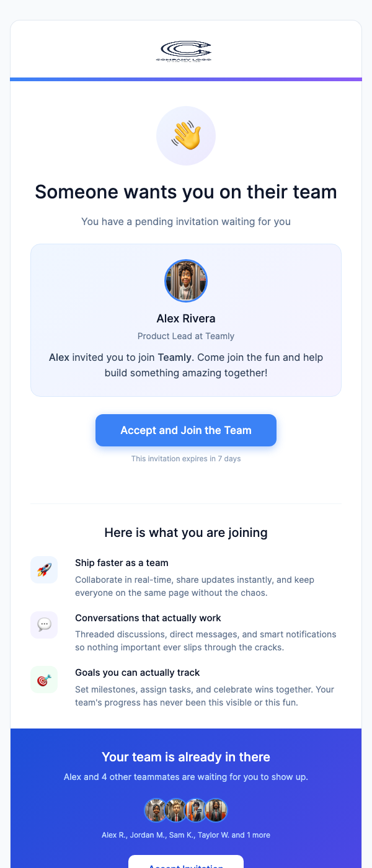Click Jordan M.'s avatar in the team row
This screenshot has width=372, height=868.
coord(176,811)
